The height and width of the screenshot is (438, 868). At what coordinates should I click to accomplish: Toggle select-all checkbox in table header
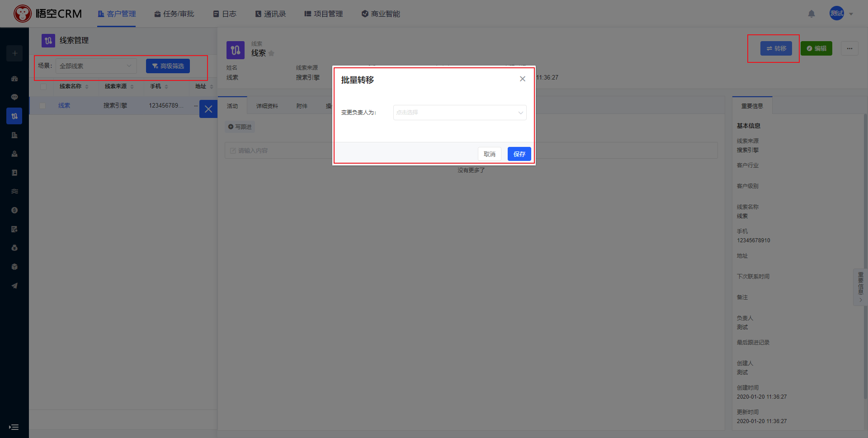click(43, 86)
